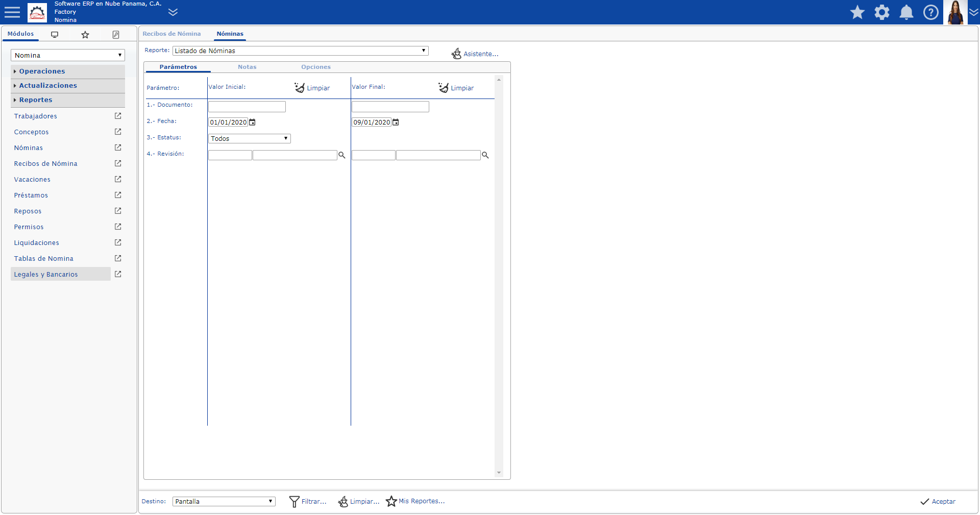Switch to the Opciones tab

tap(315, 67)
